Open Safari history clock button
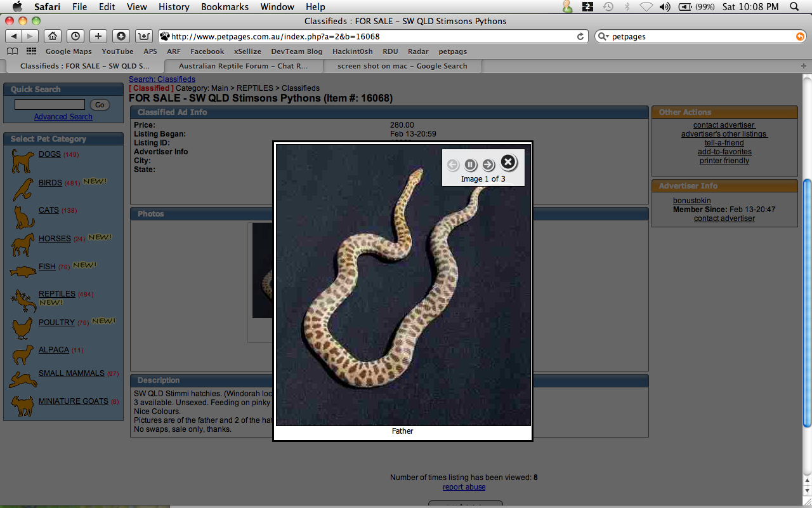 (75, 36)
